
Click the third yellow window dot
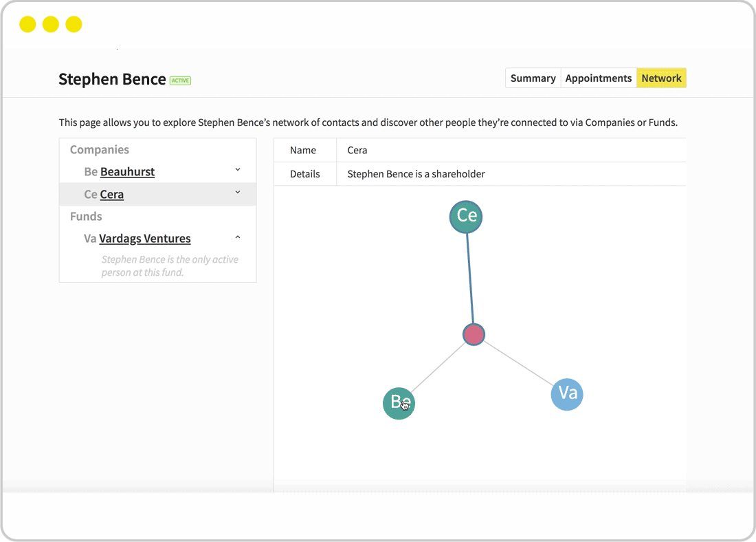74,24
